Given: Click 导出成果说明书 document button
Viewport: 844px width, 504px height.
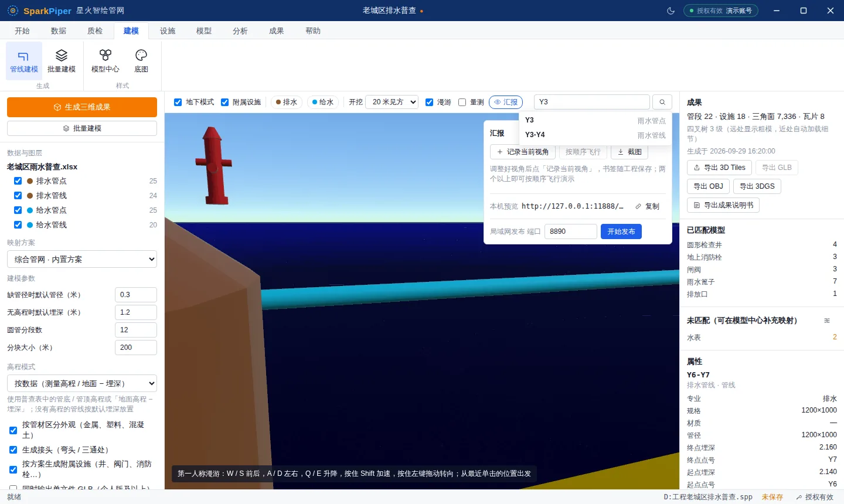Looking at the screenshot, I should (723, 205).
